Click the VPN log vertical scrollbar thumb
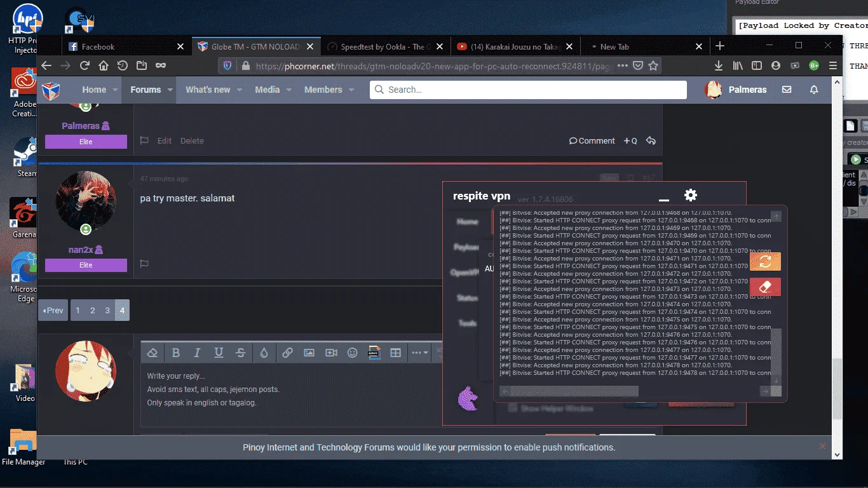This screenshot has height=488, width=868. [776, 352]
